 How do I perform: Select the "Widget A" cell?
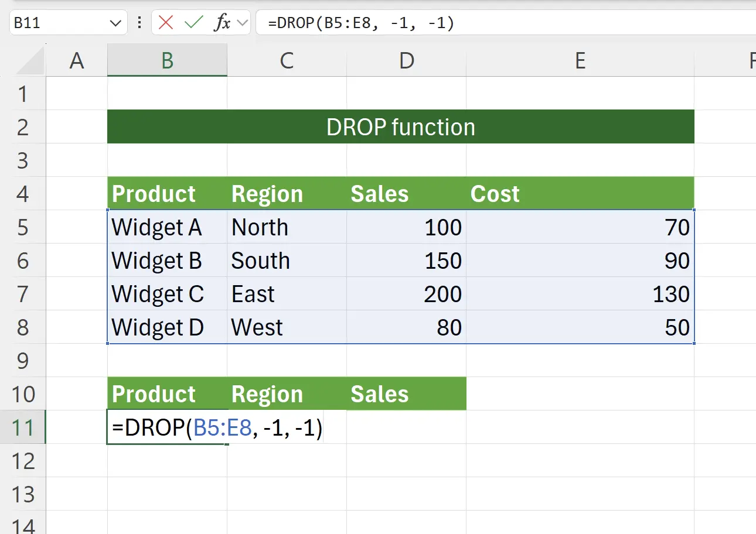[167, 227]
